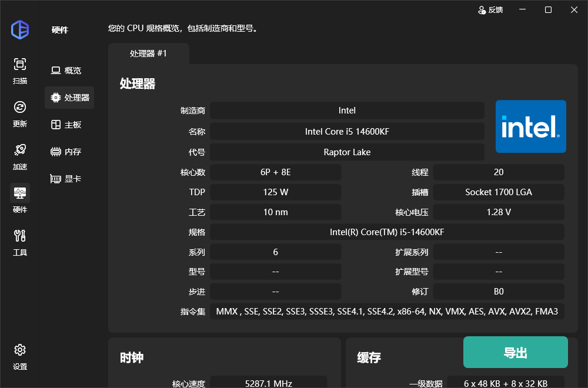Click the B0 revision value
The image size is (588, 388).
[499, 292]
